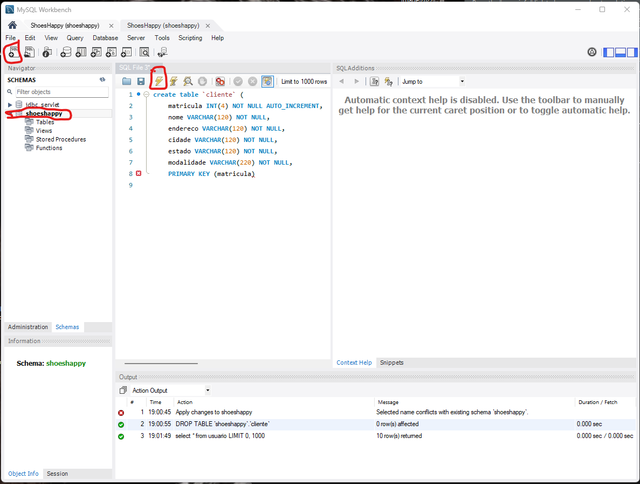Open the Workbench home screen tab

click(12, 25)
